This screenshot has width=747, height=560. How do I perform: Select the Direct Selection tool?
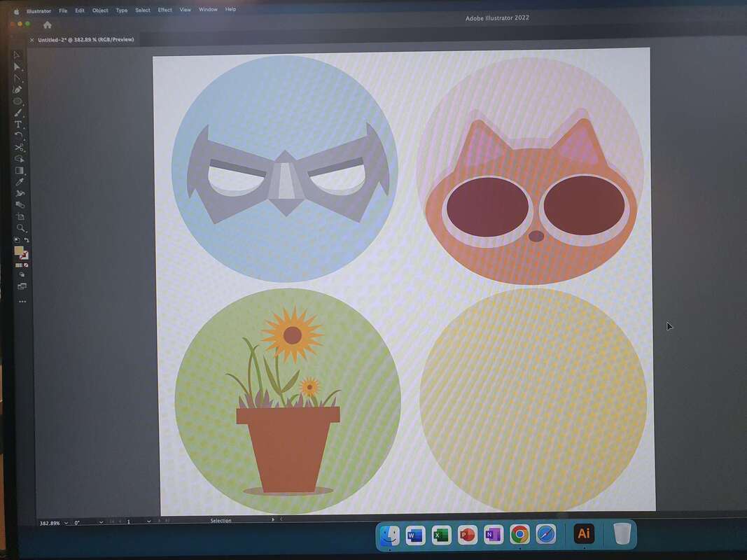click(x=18, y=66)
